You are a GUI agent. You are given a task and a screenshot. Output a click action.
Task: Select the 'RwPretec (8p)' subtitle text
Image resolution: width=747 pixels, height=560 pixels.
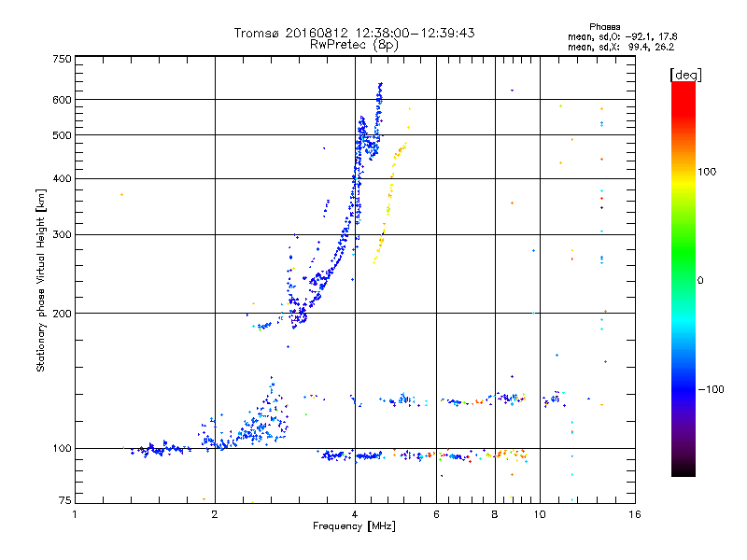point(354,45)
